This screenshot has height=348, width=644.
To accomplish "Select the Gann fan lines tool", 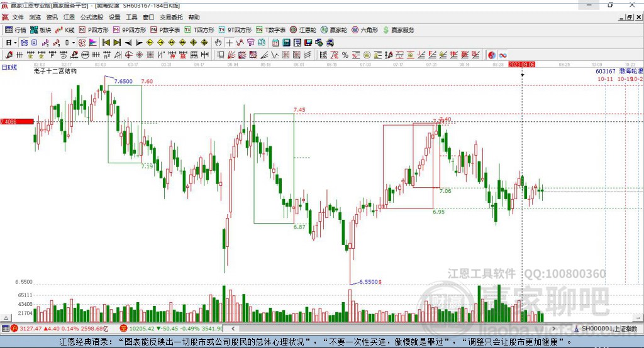I will pyautogui.click(x=231, y=55).
